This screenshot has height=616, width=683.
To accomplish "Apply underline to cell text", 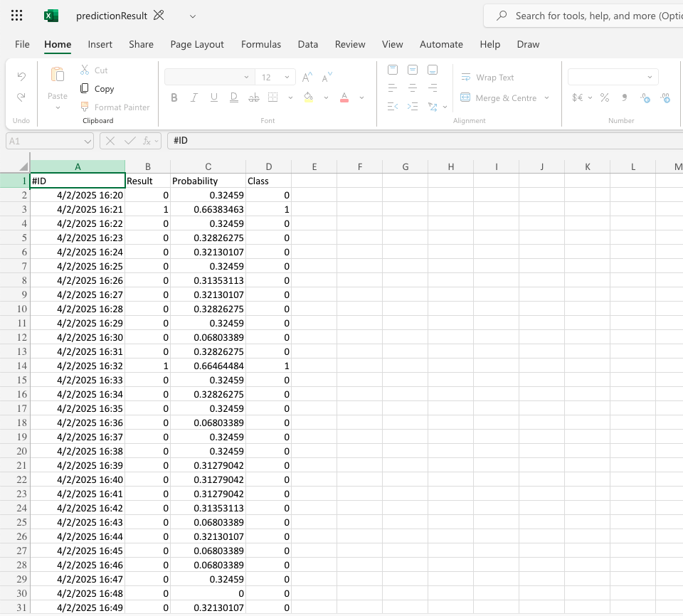I will pos(213,97).
